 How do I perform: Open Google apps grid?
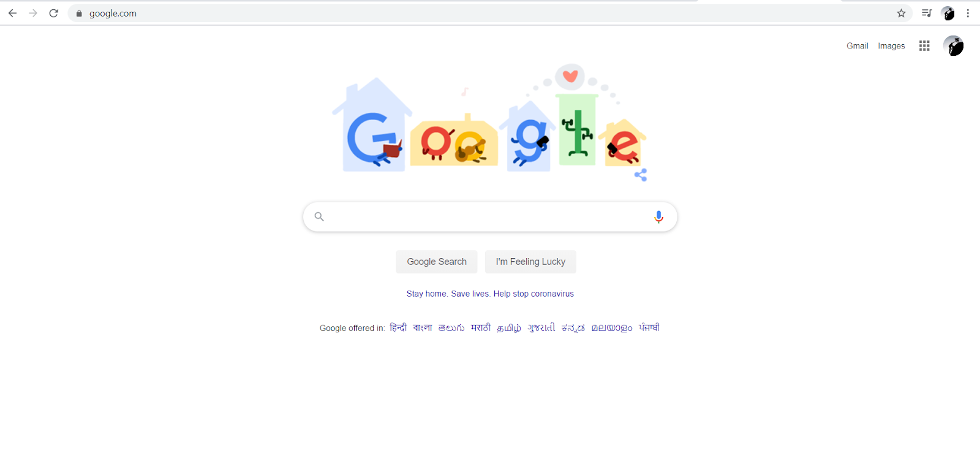click(x=924, y=45)
